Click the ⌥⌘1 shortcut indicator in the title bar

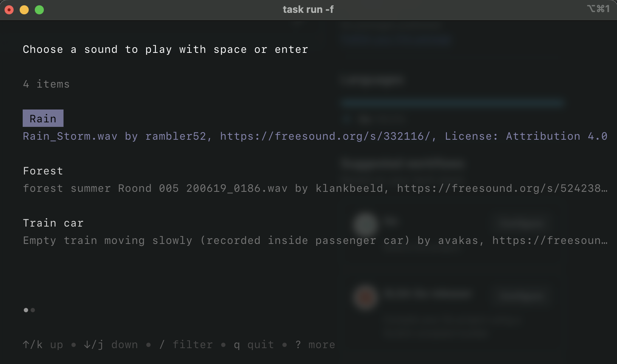(x=598, y=9)
